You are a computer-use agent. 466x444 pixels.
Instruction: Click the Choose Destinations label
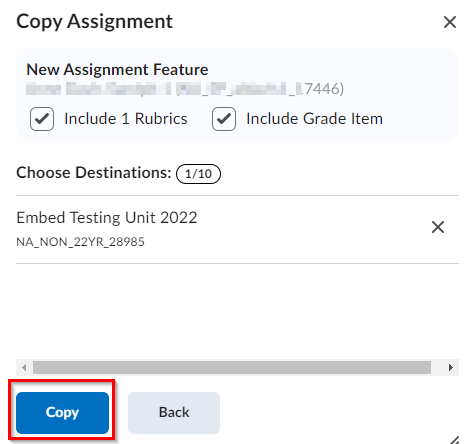coord(94,173)
